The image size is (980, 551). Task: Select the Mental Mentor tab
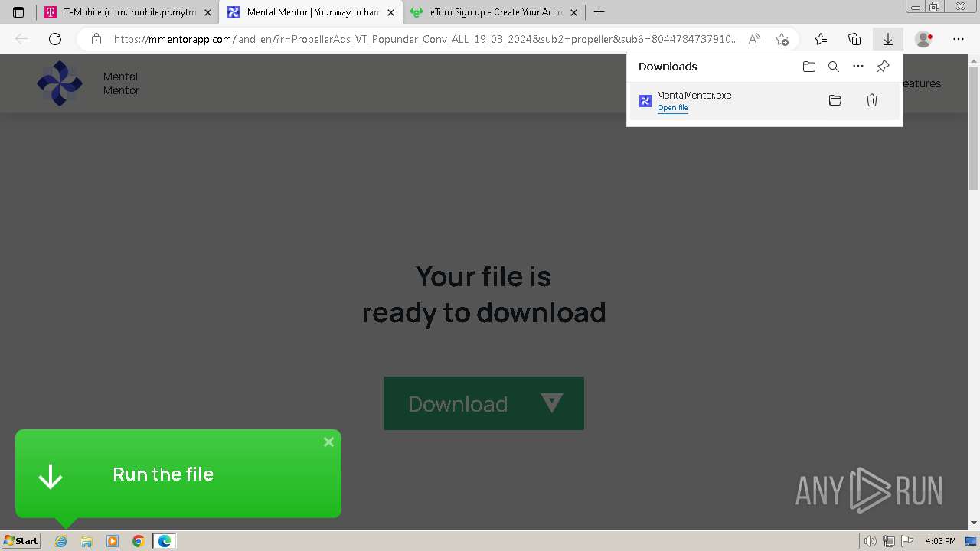(x=311, y=12)
